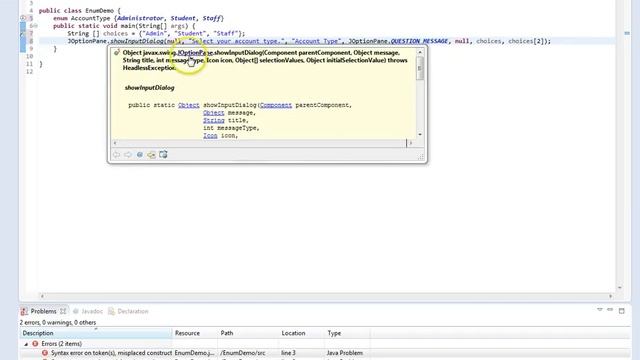Follow Icon link before 'icon'

pyautogui.click(x=210, y=136)
